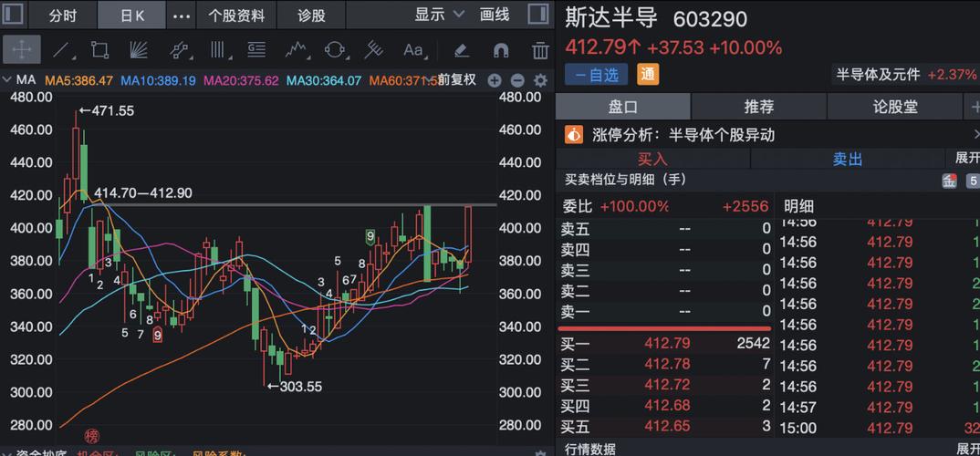Open the more periods ellipsis menu

coord(182,16)
